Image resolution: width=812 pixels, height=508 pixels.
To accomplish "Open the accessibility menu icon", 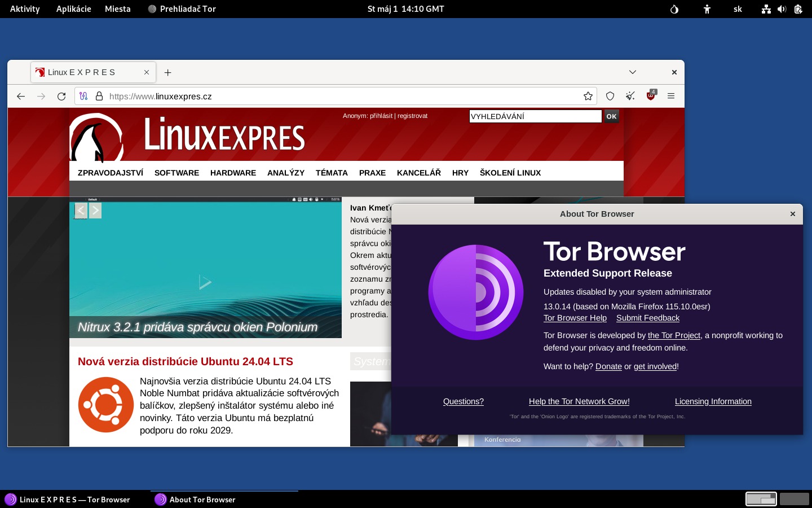I will coord(707,9).
